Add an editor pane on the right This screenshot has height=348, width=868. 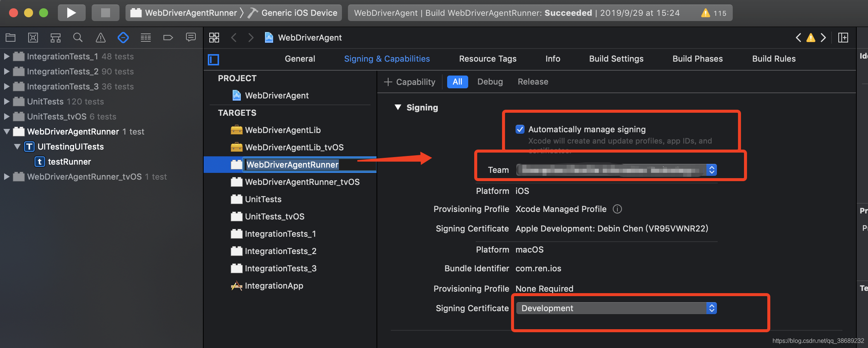pos(843,38)
